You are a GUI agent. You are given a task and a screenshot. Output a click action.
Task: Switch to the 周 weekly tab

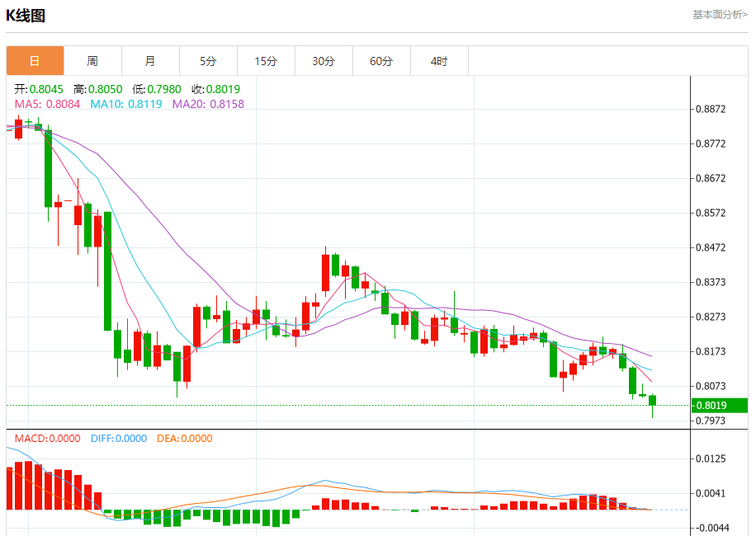[92, 61]
